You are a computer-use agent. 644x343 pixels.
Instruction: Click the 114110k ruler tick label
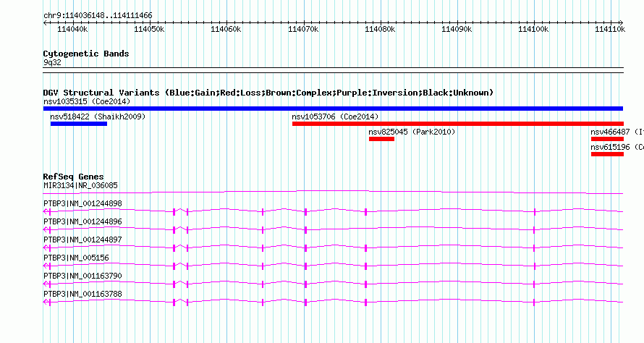click(610, 29)
